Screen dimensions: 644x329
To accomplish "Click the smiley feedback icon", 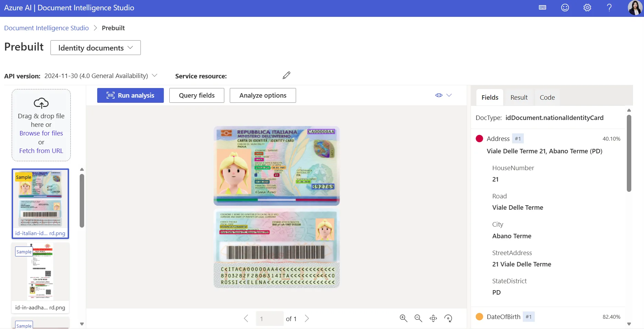I will [x=565, y=8].
